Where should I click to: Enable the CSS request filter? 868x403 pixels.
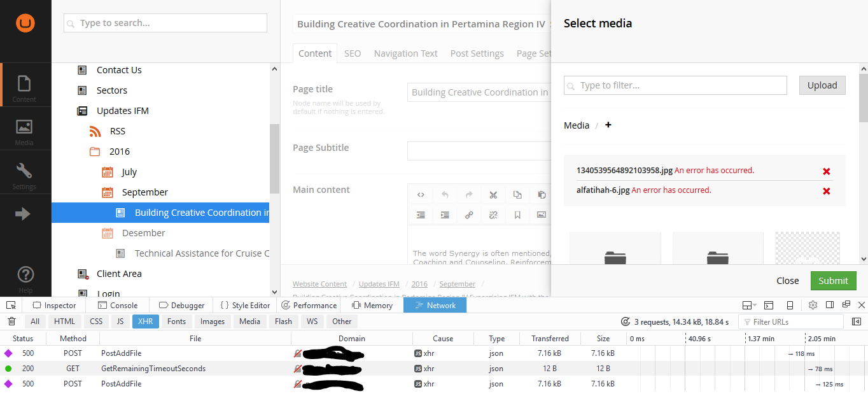point(95,322)
